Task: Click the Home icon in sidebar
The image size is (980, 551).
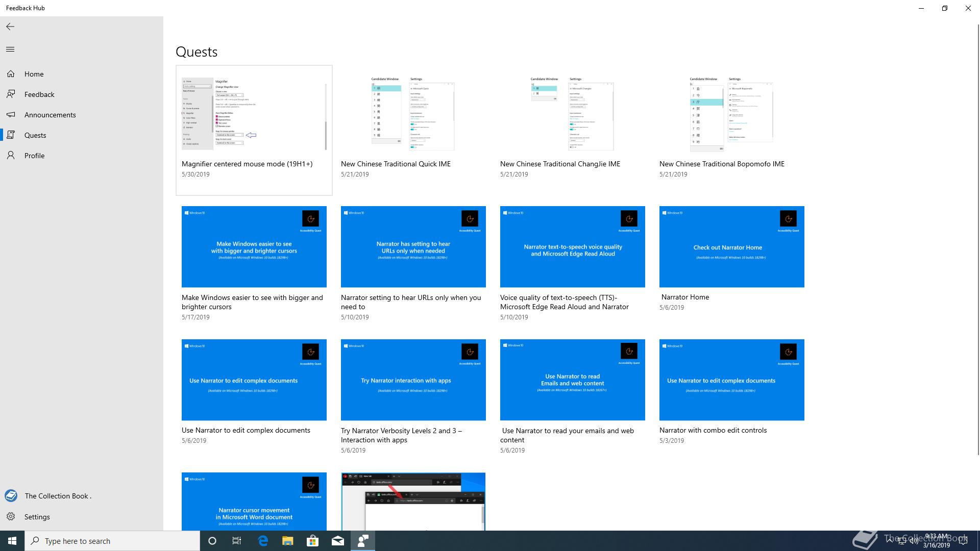Action: coord(11,74)
